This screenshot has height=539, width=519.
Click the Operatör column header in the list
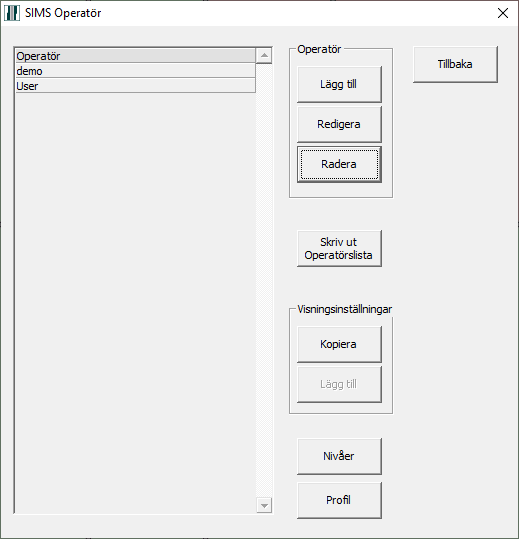pos(135,56)
